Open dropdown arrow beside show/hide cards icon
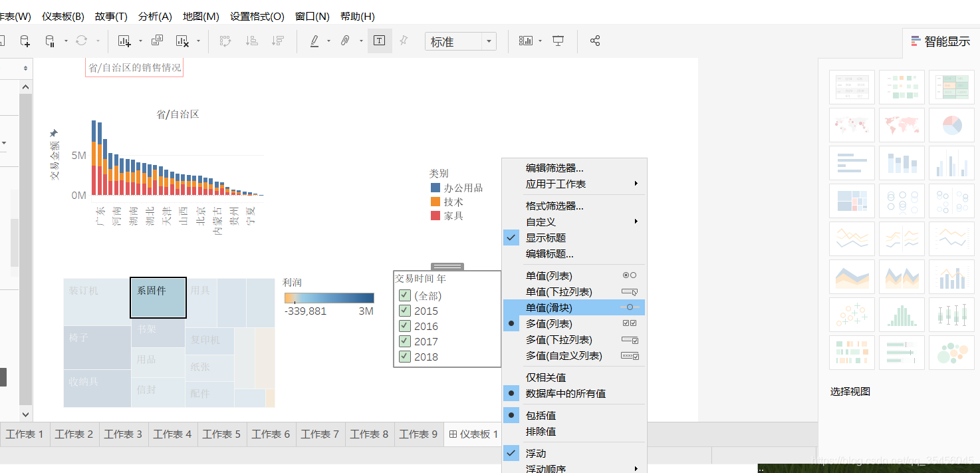This screenshot has height=473, width=980. [x=540, y=41]
